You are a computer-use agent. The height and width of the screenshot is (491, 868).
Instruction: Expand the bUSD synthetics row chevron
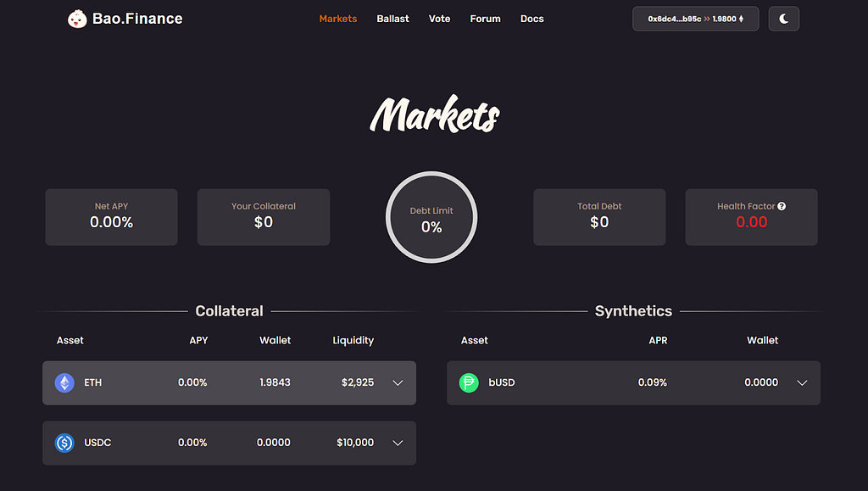(x=802, y=382)
